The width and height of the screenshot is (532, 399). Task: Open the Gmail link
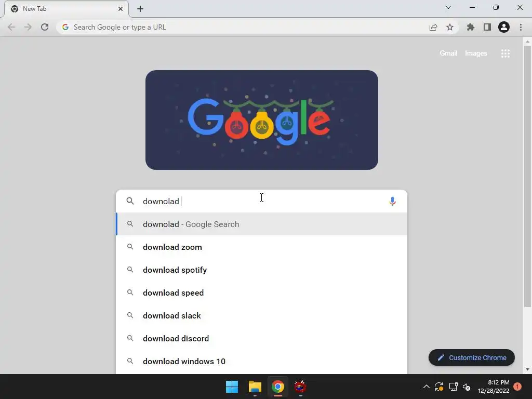448,54
